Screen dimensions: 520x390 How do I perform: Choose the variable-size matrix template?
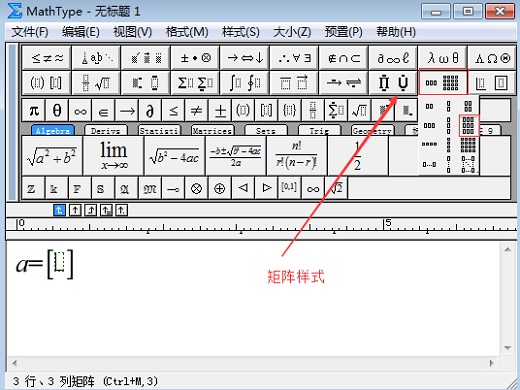[468, 164]
